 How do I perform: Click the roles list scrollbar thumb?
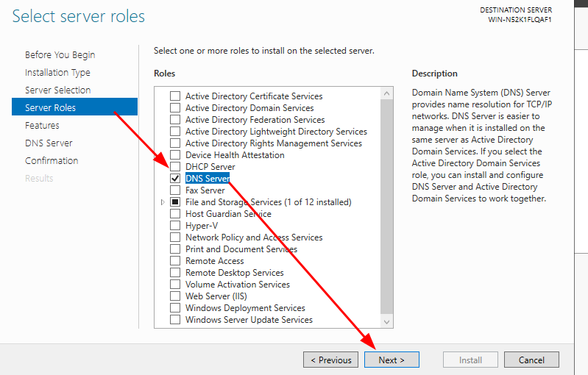[386, 207]
